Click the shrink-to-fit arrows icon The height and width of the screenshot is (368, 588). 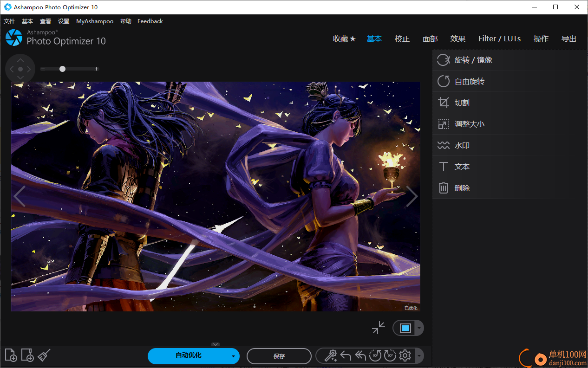(x=379, y=328)
